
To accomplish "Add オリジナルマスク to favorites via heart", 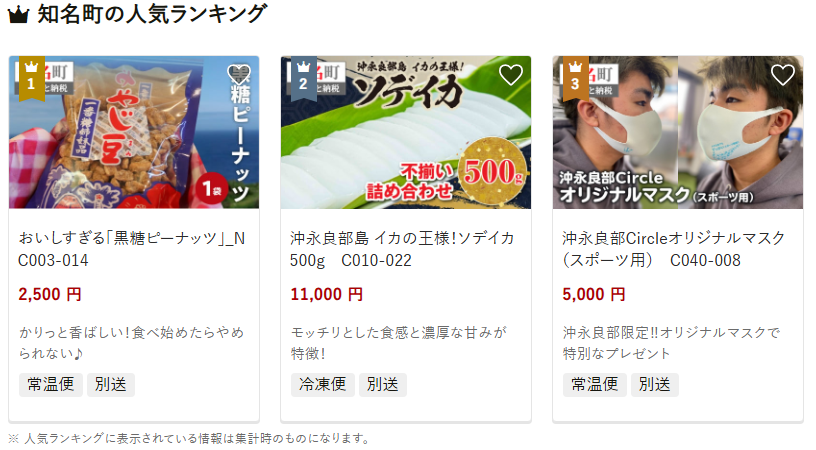I will (782, 75).
